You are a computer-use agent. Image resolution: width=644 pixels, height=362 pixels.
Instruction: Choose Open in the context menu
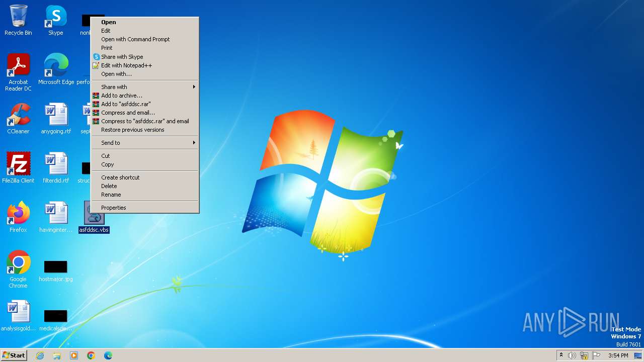[x=145, y=22]
